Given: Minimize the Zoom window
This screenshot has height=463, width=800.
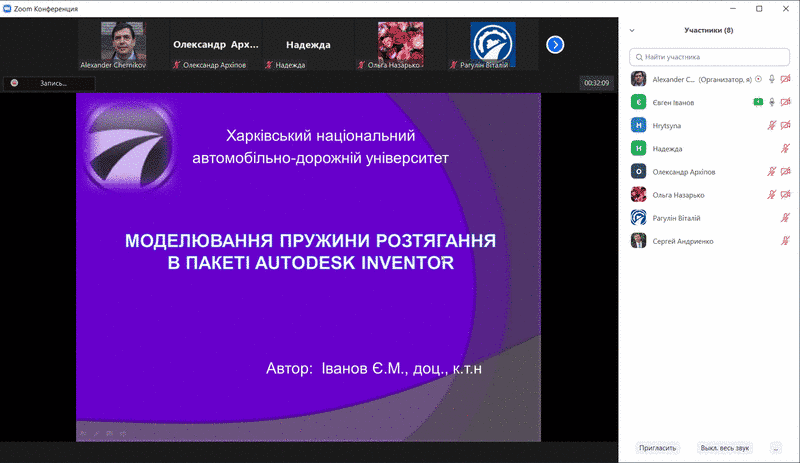Looking at the screenshot, I should pos(733,9).
